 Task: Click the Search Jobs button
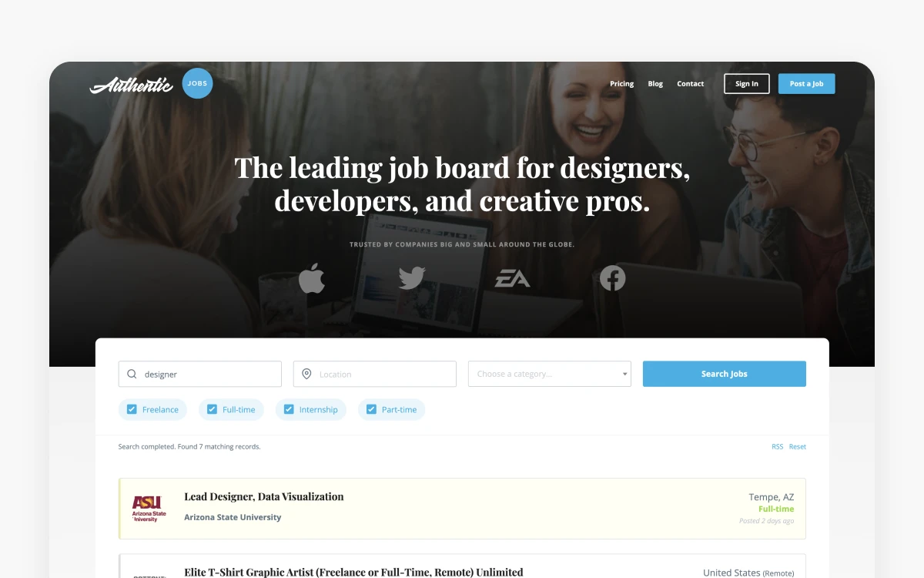pos(725,374)
